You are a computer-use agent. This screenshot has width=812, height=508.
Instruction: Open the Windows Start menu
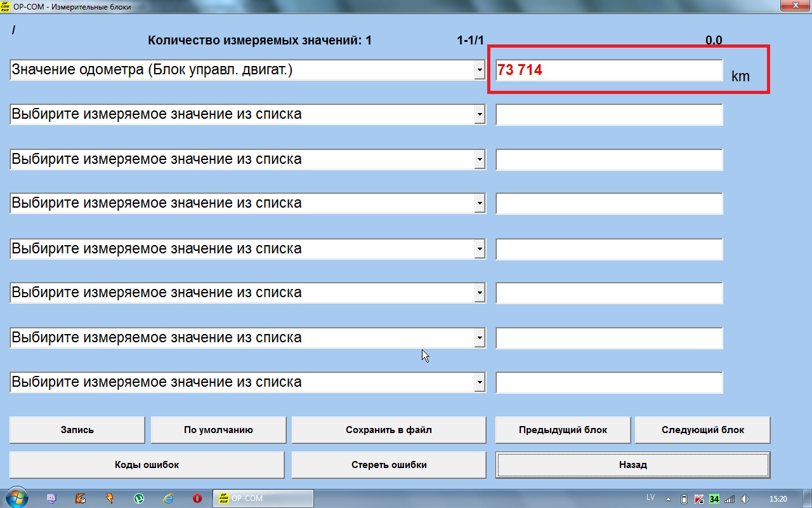click(16, 498)
